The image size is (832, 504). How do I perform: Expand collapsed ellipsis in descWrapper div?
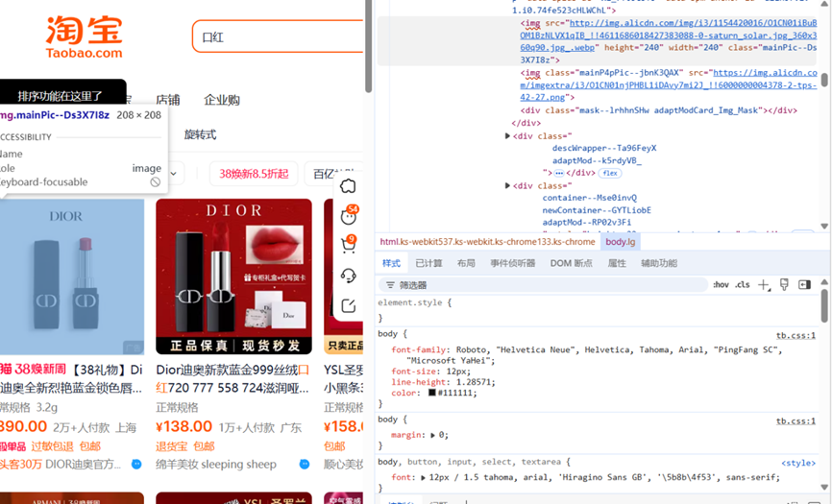[559, 173]
